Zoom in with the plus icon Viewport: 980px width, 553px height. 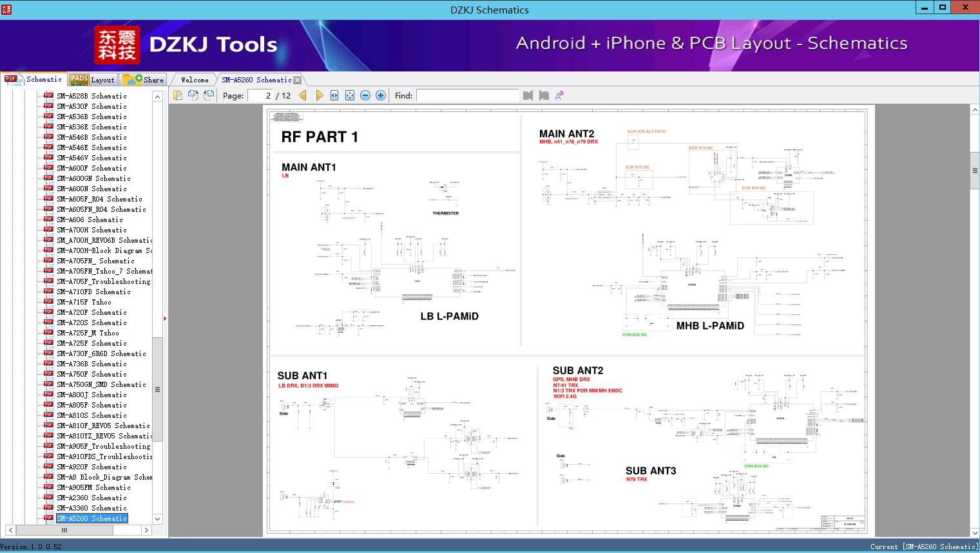[381, 95]
